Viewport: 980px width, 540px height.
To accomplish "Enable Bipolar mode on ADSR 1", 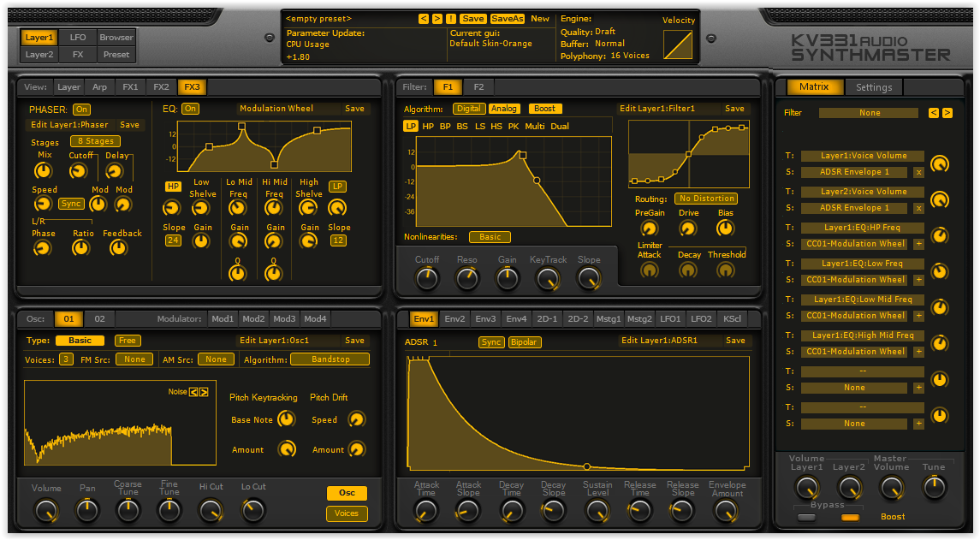I will (525, 341).
